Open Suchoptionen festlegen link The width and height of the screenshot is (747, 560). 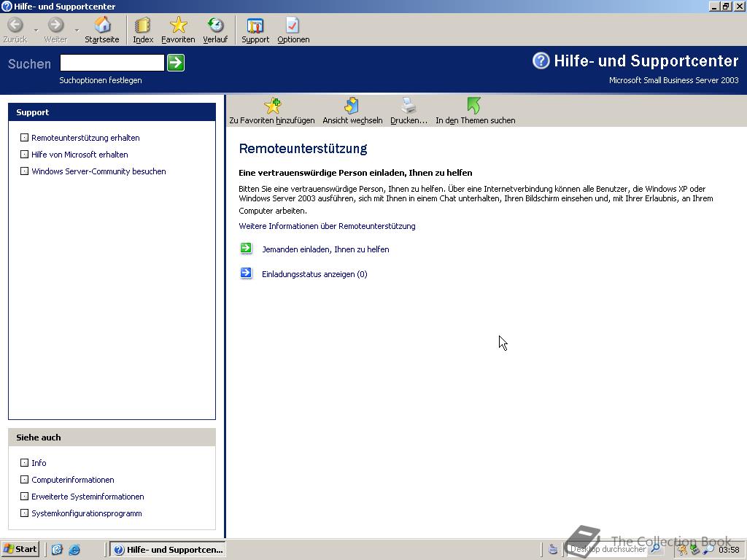pos(101,80)
